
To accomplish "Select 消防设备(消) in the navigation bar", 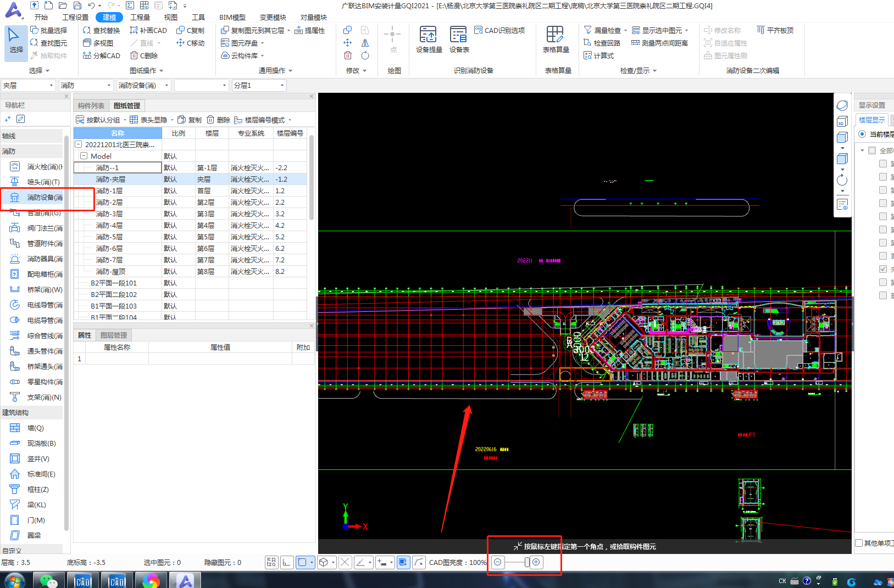I will [37, 197].
